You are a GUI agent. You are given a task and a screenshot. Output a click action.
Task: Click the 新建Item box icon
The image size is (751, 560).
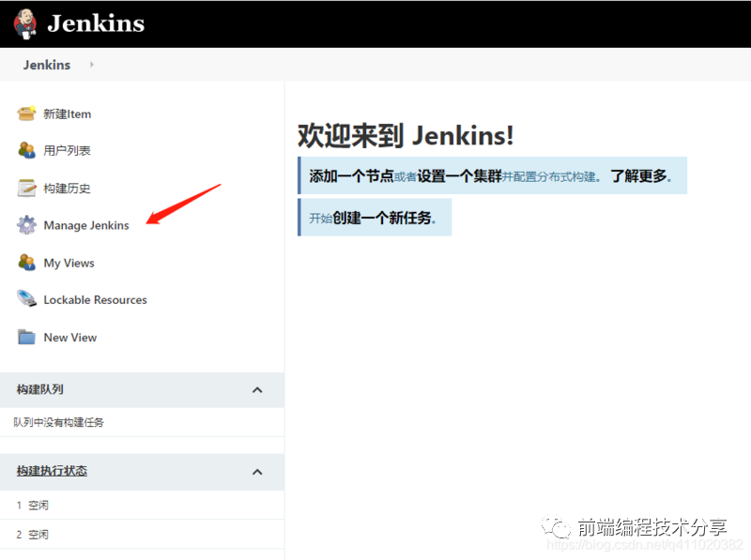point(26,114)
